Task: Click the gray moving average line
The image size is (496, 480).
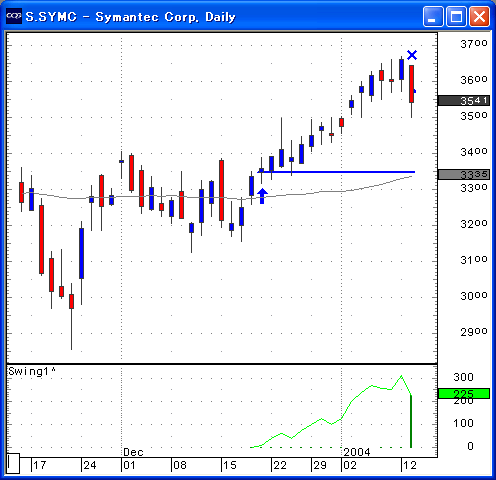Action: click(217, 197)
